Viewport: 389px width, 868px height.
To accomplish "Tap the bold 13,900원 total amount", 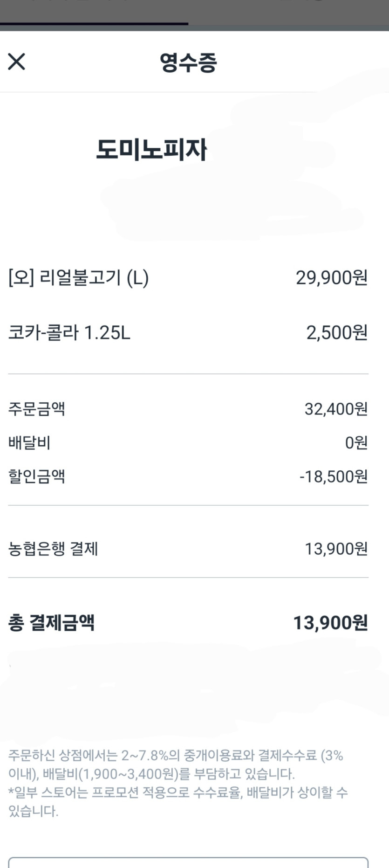I will pyautogui.click(x=330, y=623).
